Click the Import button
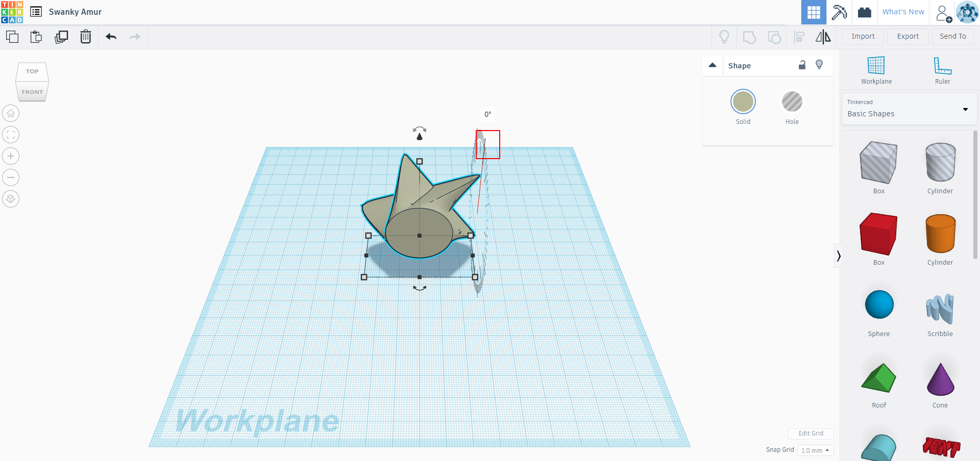The width and height of the screenshot is (980, 461). [x=863, y=36]
